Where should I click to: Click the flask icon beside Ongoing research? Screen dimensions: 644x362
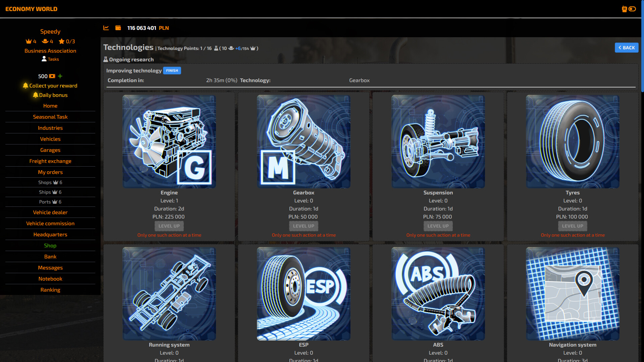106,59
